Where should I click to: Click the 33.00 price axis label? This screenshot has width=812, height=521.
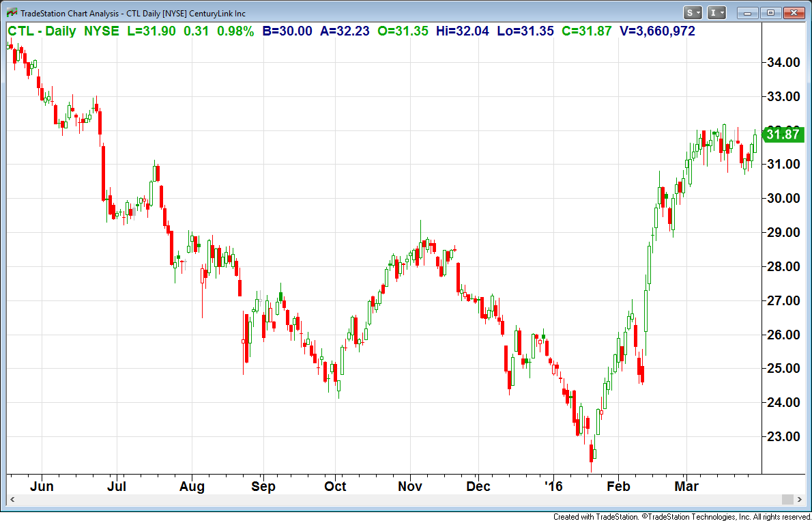tap(782, 96)
